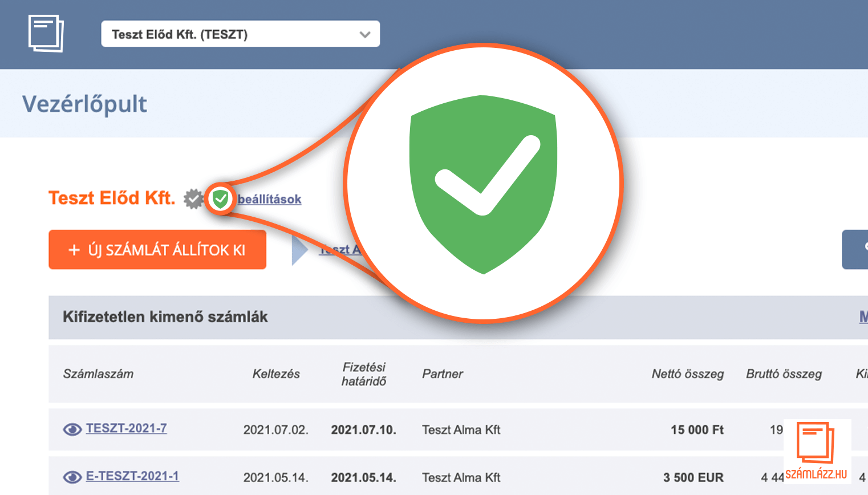Click the Nettó összeg column header
This screenshot has height=495, width=868.
[x=687, y=374]
